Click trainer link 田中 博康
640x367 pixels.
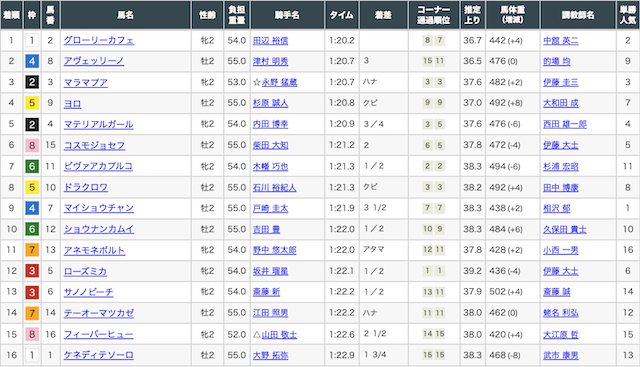point(560,187)
